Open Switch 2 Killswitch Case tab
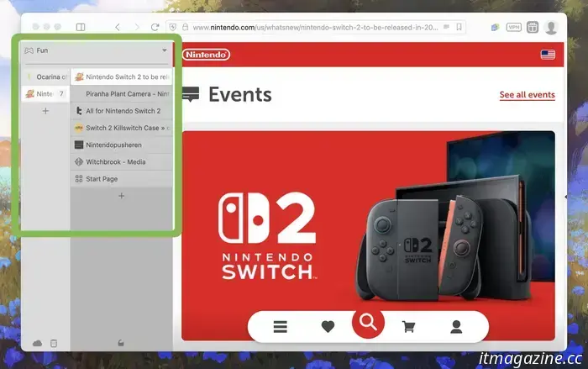The image size is (588, 369). [x=122, y=128]
